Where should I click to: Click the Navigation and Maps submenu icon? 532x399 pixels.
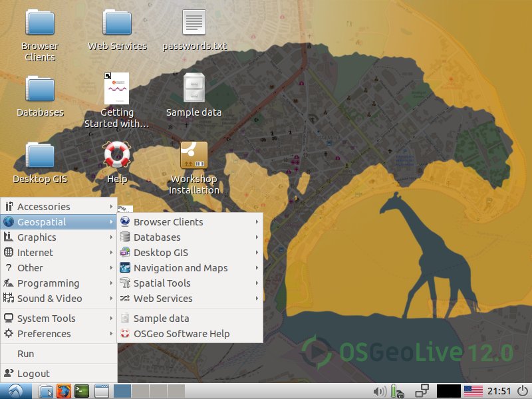click(125, 268)
